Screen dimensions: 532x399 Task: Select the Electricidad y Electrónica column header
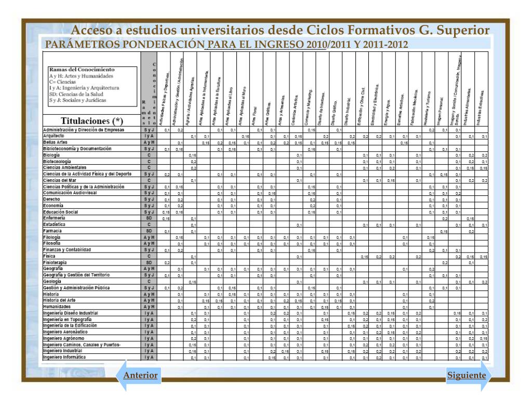pos(376,105)
